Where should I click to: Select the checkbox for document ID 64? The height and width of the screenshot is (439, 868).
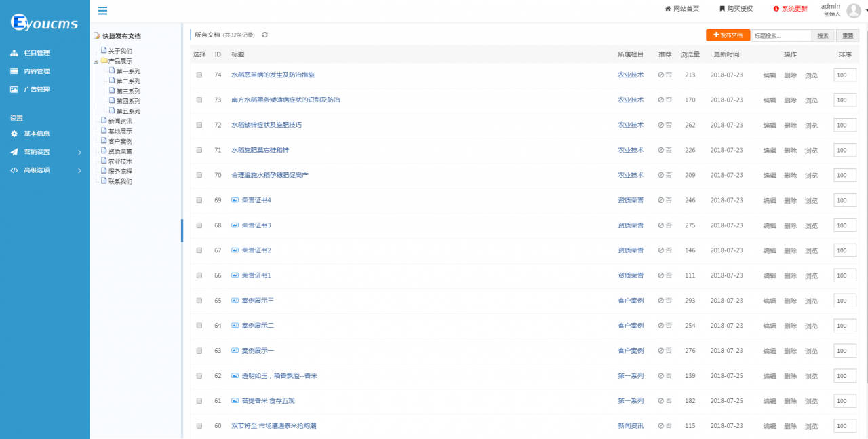click(x=199, y=326)
